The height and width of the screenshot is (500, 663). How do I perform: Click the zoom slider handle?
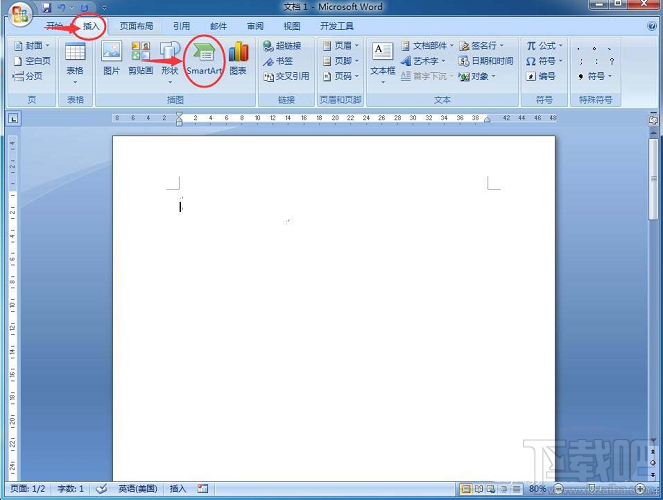593,489
